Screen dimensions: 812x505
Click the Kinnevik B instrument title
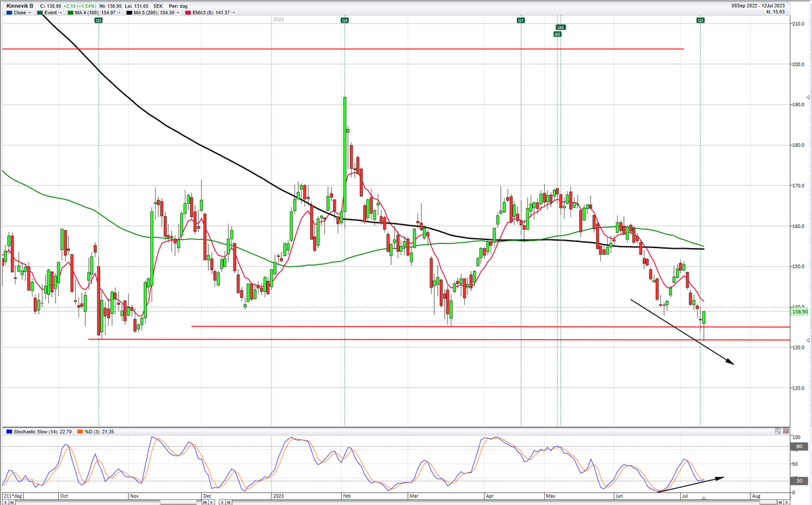coord(18,5)
